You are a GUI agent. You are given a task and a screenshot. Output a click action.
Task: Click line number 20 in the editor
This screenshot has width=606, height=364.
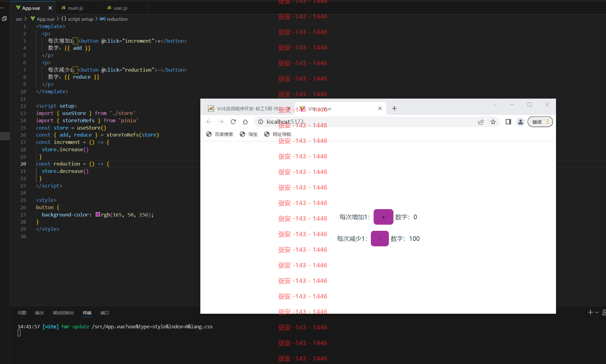click(x=23, y=164)
